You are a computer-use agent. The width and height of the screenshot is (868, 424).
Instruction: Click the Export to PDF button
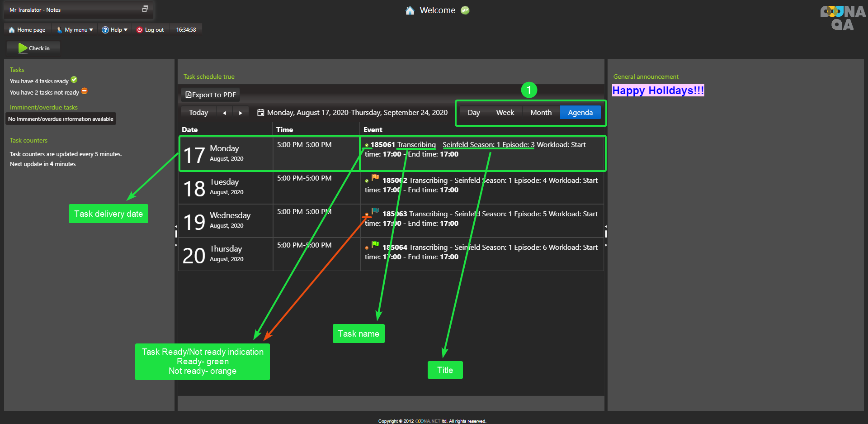click(x=211, y=95)
